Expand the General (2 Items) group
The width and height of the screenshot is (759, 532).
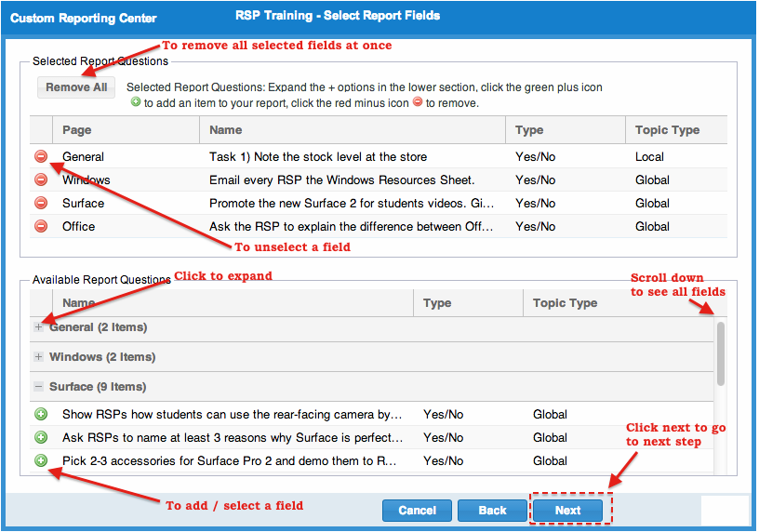[38, 327]
